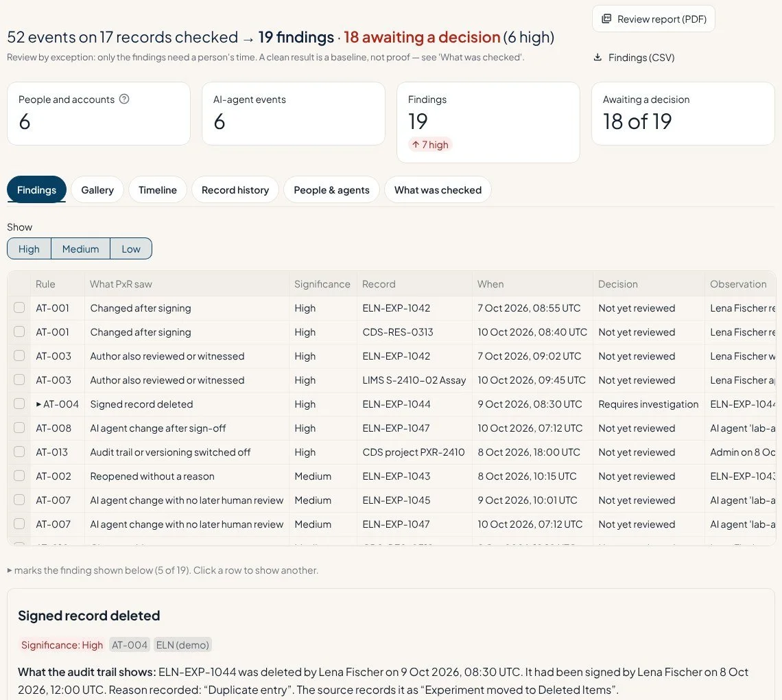Click '7 Oct 2026, 09:02 UTC' cell
782x700 pixels.
532,356
